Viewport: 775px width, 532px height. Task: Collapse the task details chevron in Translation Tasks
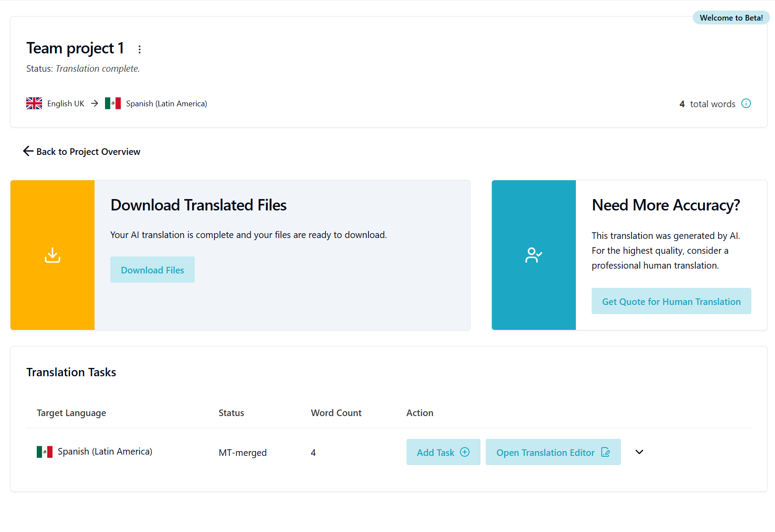click(639, 452)
